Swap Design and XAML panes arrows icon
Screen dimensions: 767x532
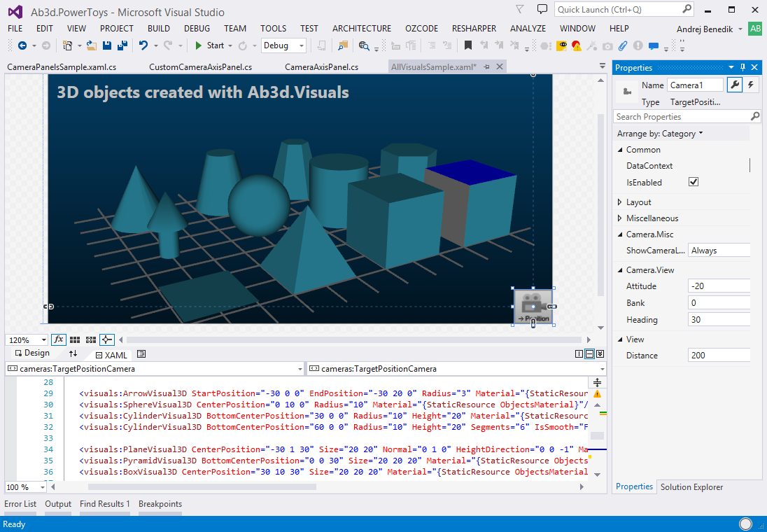(73, 353)
